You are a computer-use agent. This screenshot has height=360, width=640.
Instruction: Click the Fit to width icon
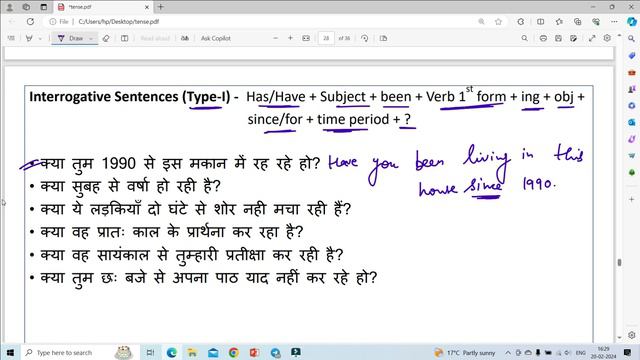[x=306, y=38]
